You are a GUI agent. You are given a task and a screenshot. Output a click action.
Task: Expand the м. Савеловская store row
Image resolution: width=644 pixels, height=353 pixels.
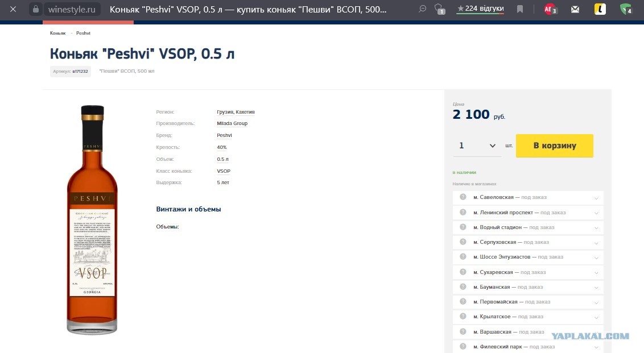[528, 197]
